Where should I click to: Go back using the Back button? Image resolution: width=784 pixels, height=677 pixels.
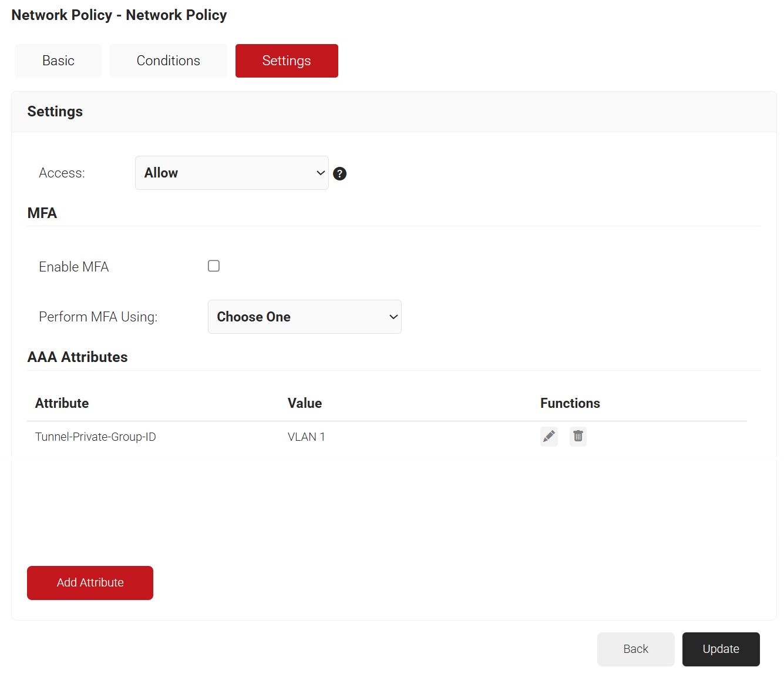635,649
